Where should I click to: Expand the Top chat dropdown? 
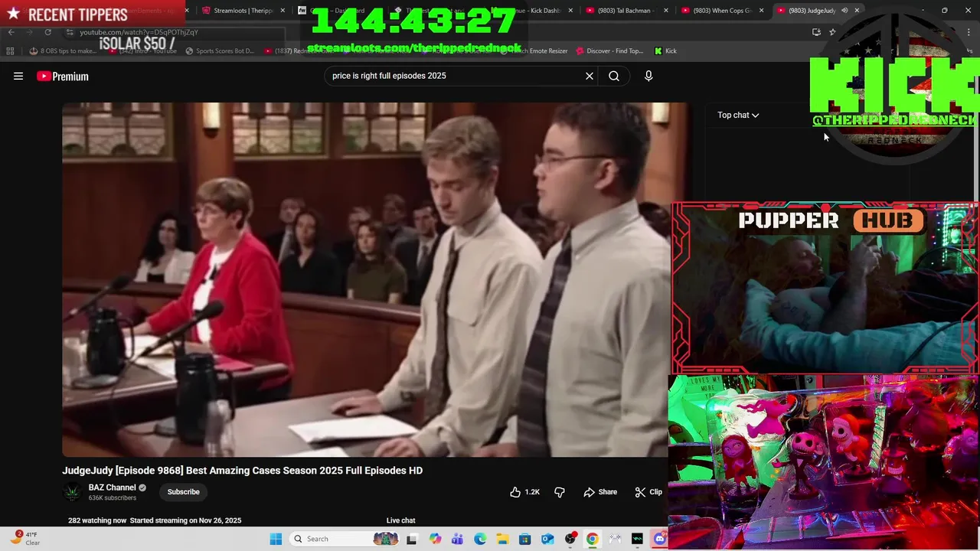pos(738,115)
